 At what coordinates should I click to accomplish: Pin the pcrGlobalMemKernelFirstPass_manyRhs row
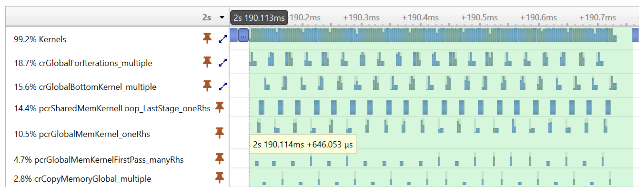point(219,159)
